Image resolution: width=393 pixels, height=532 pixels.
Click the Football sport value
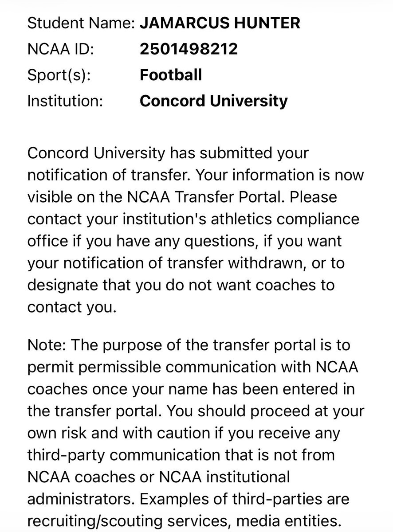171,75
